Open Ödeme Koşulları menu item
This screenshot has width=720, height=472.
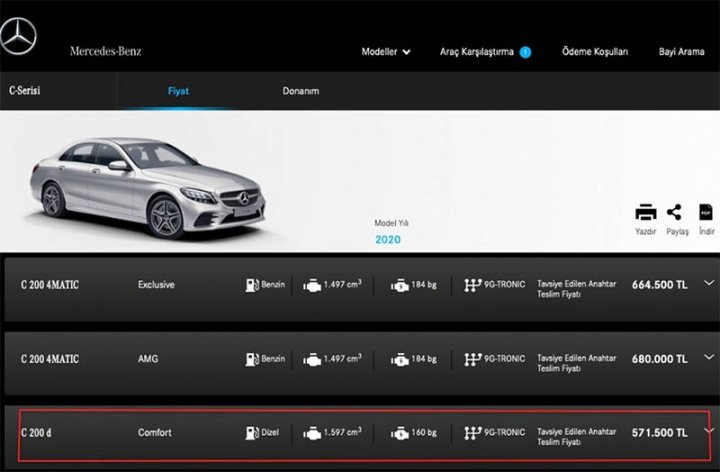595,51
